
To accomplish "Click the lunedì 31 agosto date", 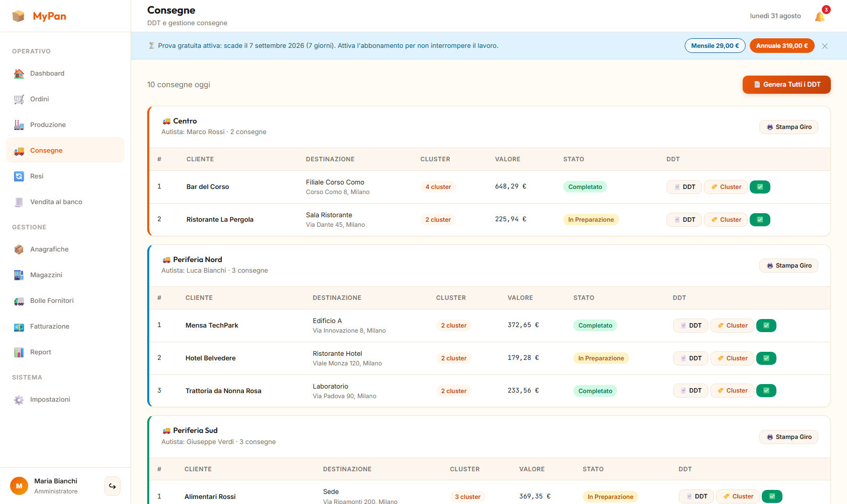I will (x=775, y=16).
